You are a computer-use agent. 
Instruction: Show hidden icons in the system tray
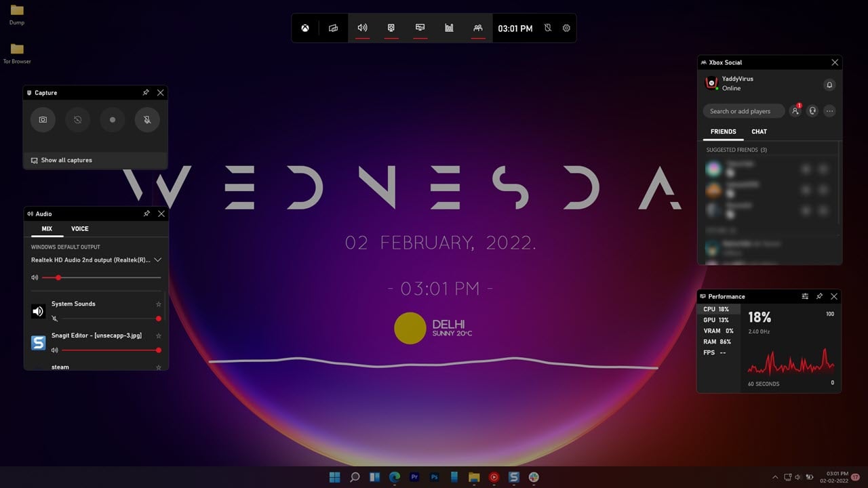(775, 477)
